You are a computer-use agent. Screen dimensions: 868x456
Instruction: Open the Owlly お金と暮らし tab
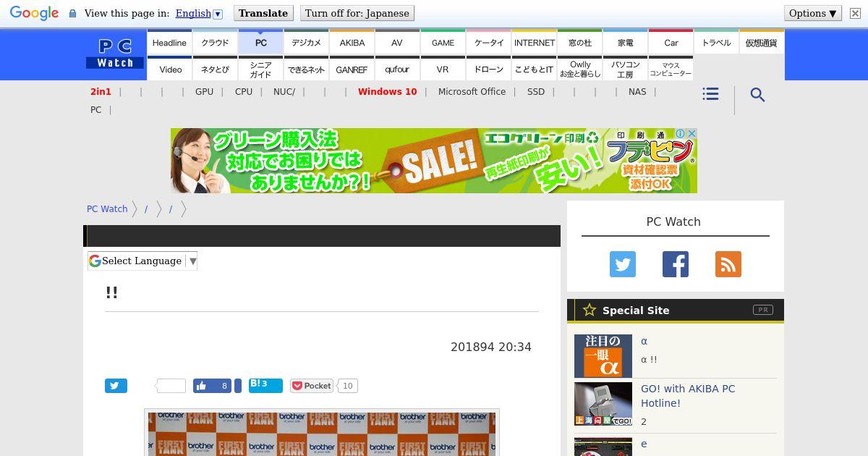579,69
